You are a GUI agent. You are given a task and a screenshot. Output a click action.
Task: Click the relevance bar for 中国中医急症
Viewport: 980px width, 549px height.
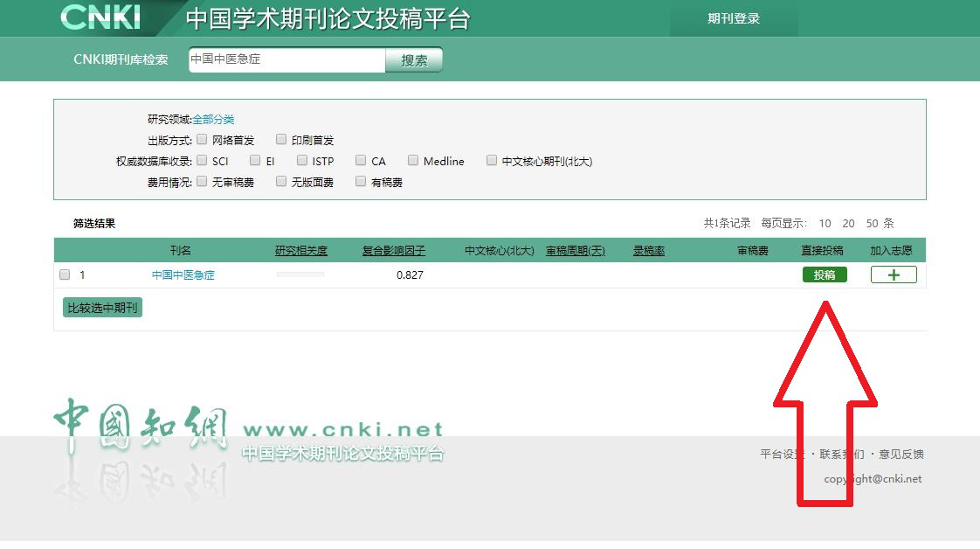tap(300, 274)
